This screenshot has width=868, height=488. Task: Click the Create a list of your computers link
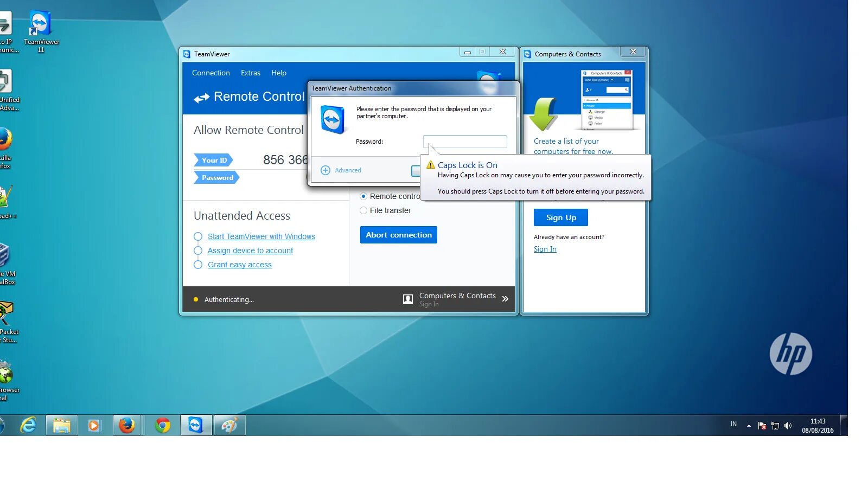tap(573, 146)
